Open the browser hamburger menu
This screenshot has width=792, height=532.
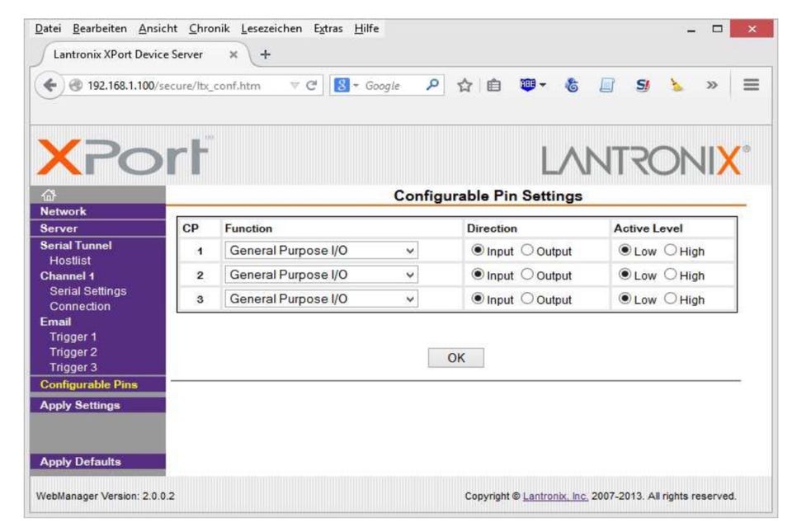pos(751,85)
